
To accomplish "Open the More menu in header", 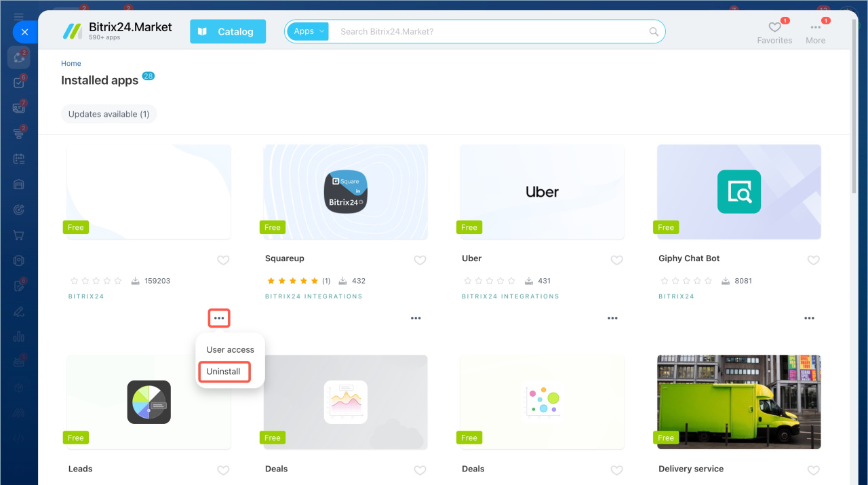I will 815,28.
